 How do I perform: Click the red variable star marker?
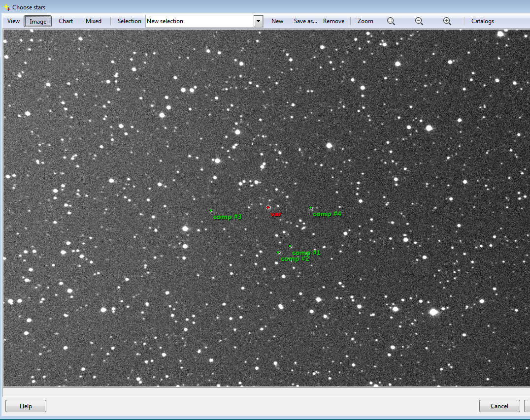(268, 207)
